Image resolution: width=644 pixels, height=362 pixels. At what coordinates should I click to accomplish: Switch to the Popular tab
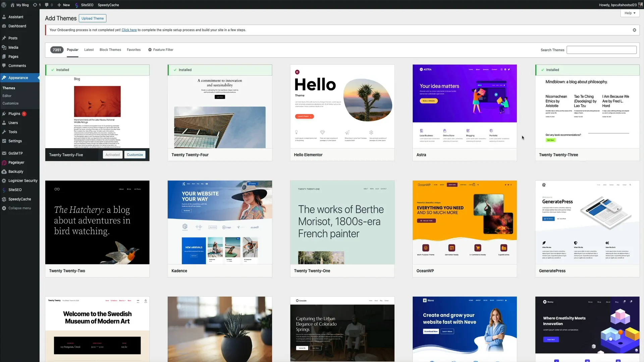coord(72,50)
